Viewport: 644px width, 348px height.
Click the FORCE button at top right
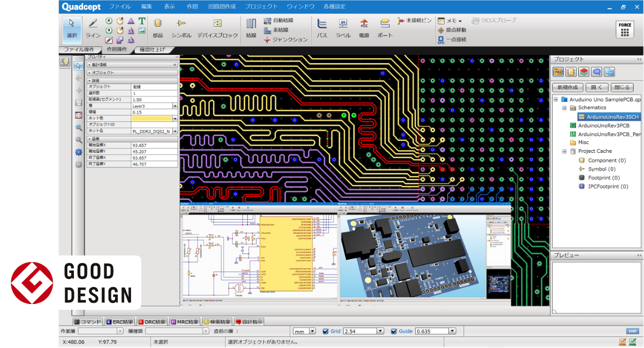click(624, 30)
